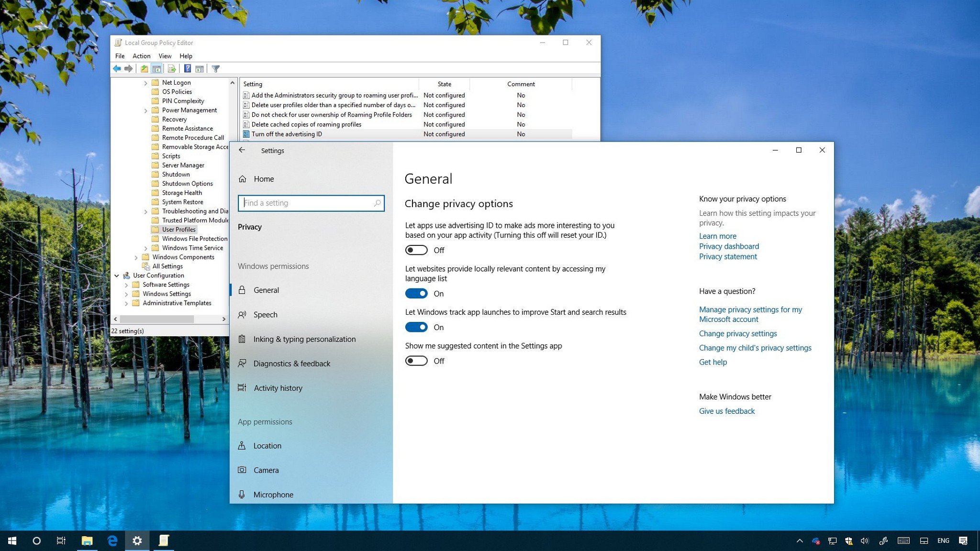This screenshot has width=980, height=551.
Task: Open Diagnostics & feedback via its icon
Action: click(242, 364)
